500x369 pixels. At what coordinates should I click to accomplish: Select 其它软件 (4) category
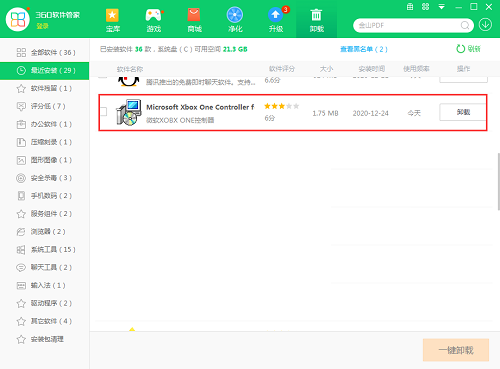(x=45, y=321)
